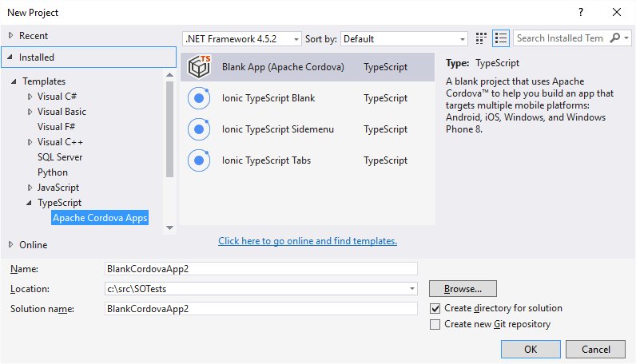
Task: Switch to small icons grid view
Action: click(x=481, y=38)
